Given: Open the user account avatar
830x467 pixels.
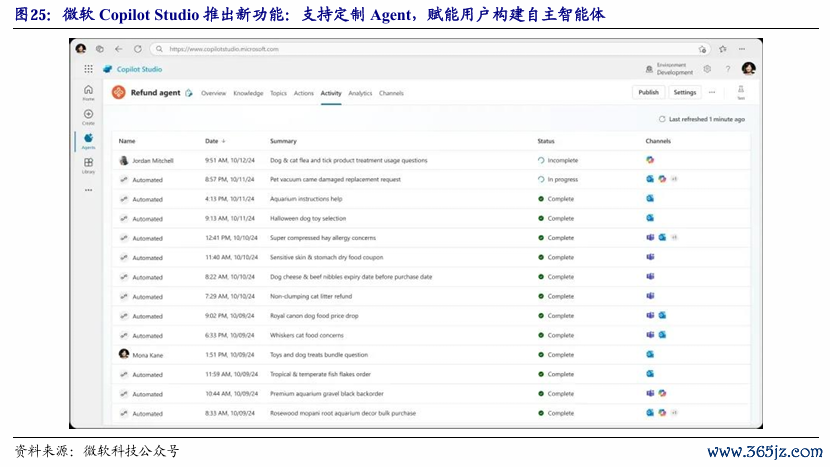Looking at the screenshot, I should 748,68.
